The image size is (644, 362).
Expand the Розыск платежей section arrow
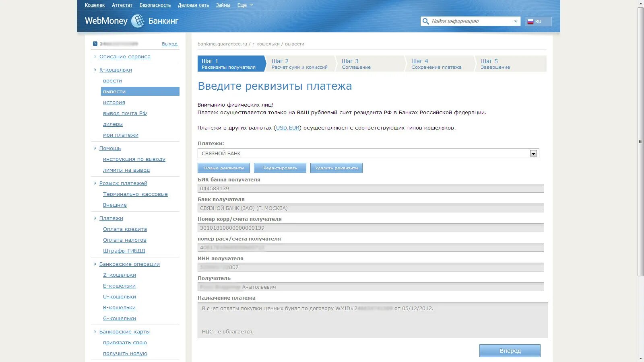[95, 183]
